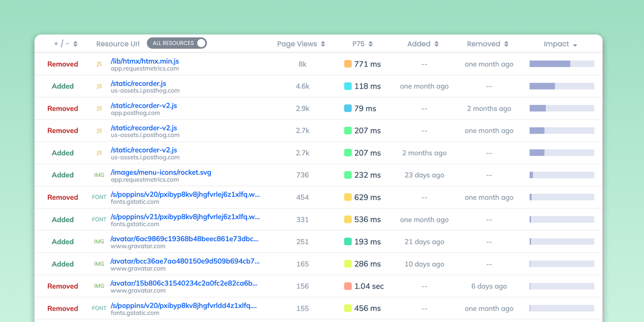Image resolution: width=644 pixels, height=322 pixels.
Task: Sort by Added column
Action: click(423, 44)
